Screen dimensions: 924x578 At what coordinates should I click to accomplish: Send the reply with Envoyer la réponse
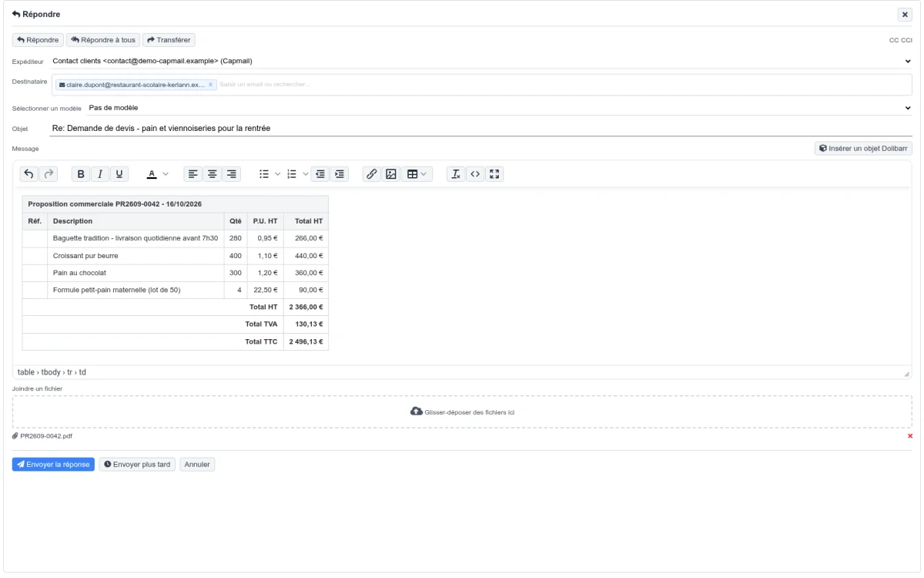[53, 465]
